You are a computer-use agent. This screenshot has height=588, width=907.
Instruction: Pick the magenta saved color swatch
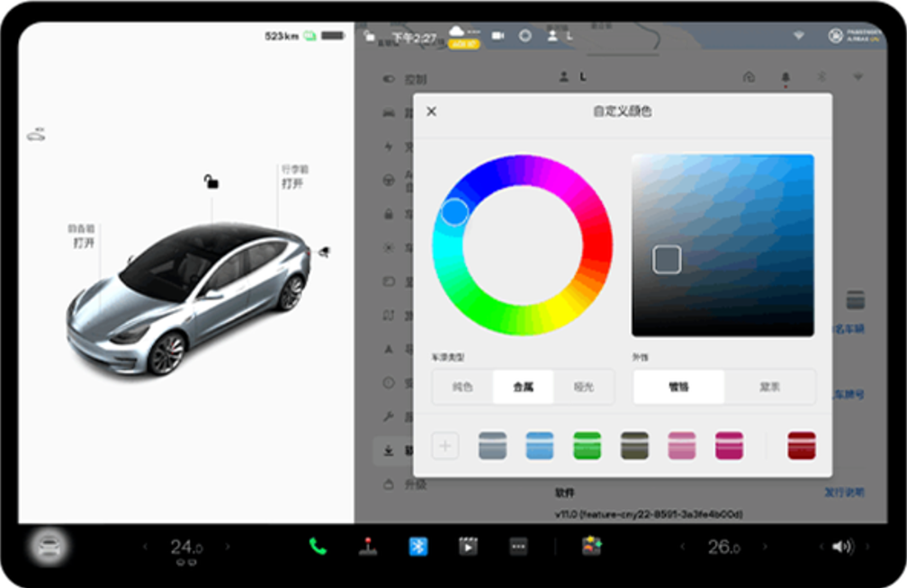click(x=730, y=446)
